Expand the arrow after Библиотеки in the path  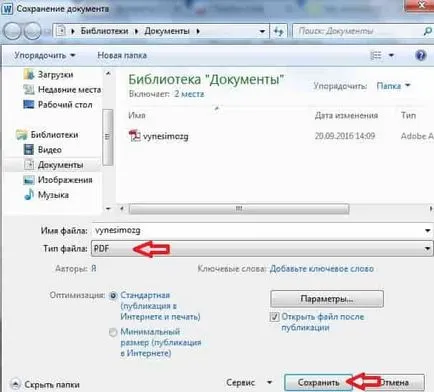pyautogui.click(x=136, y=31)
